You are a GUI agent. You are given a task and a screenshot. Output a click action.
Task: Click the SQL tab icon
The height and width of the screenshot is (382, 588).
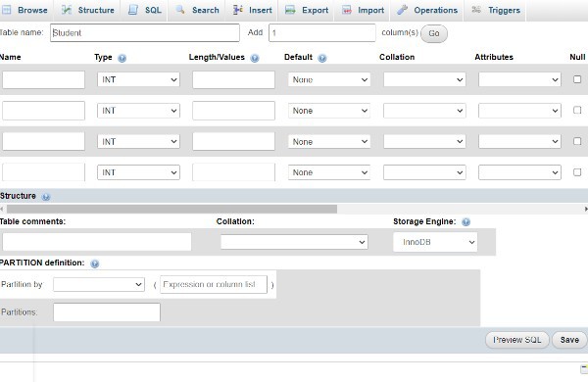pos(133,10)
